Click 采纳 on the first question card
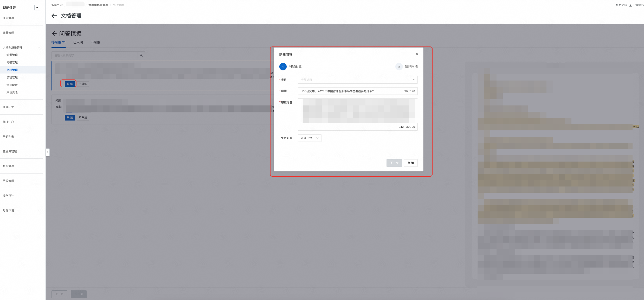This screenshot has width=644, height=300. tap(70, 84)
